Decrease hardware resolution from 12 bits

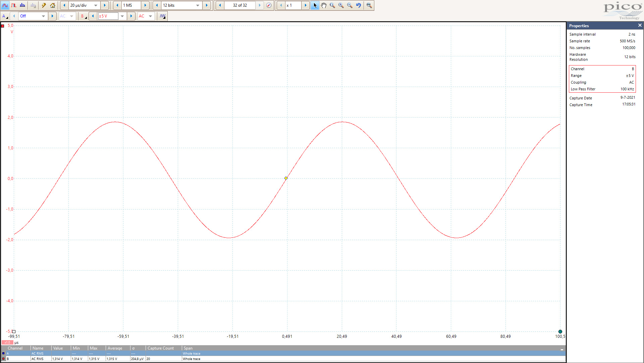click(x=157, y=5)
